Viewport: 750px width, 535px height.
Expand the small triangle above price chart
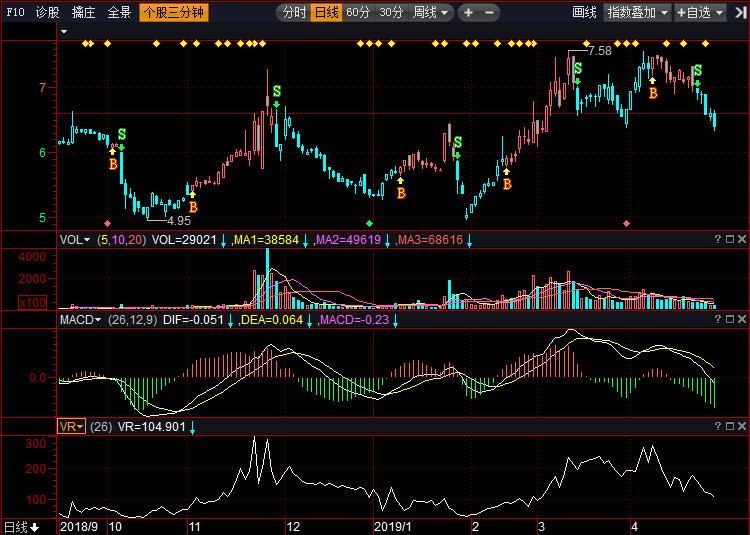pyautogui.click(x=64, y=32)
